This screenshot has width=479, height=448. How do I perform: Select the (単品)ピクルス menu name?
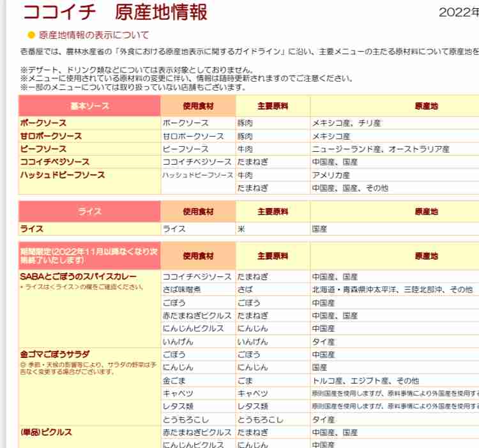[x=46, y=432]
